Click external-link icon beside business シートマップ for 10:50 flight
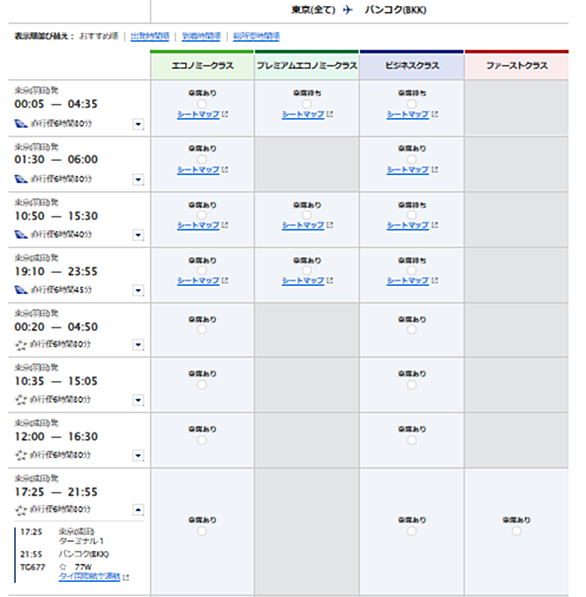 (x=435, y=225)
